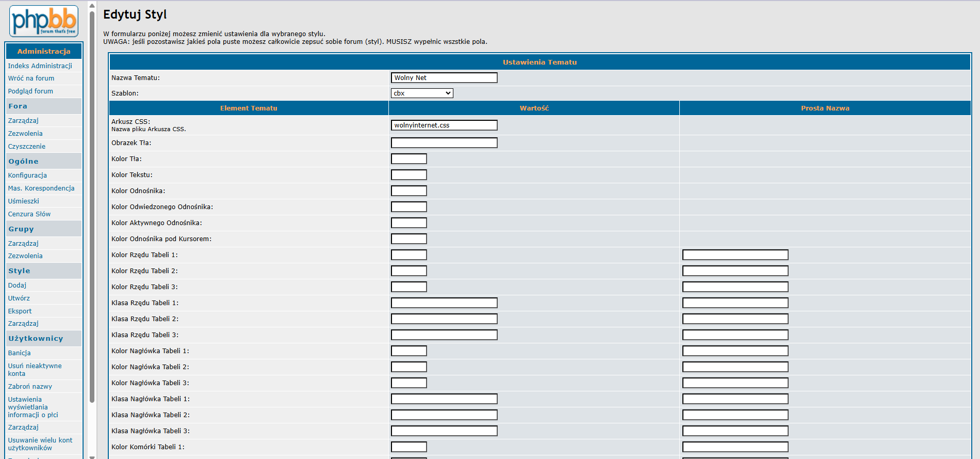Click Dodaj under Style section
Viewport: 980px width, 459px height.
click(x=17, y=286)
